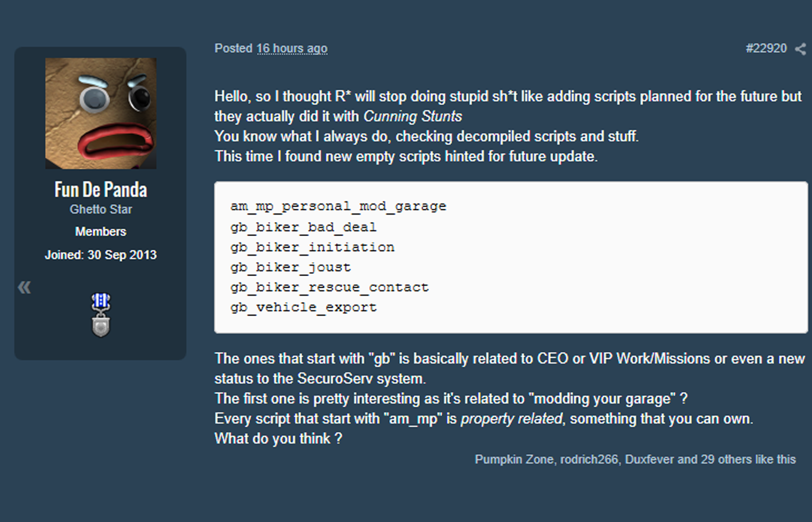Screen dimensions: 812x522
Task: Click gb_vehicle_export line in code box
Action: [303, 307]
